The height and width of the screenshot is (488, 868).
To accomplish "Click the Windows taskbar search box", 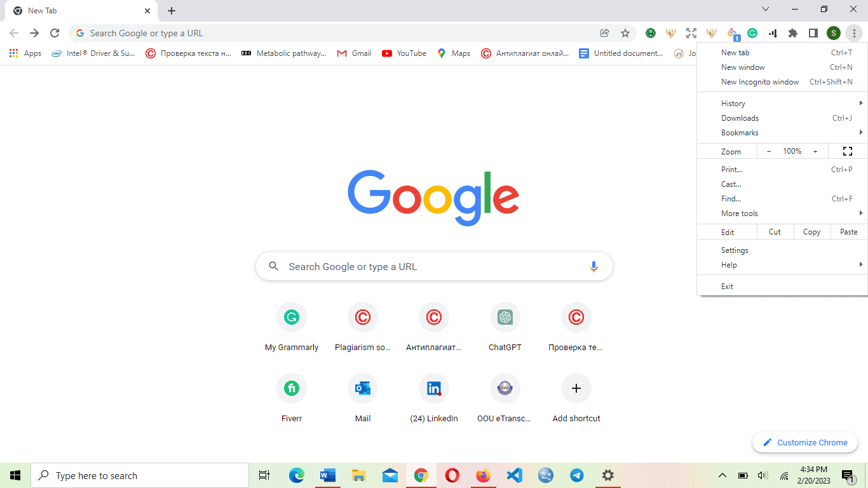I will (x=140, y=475).
